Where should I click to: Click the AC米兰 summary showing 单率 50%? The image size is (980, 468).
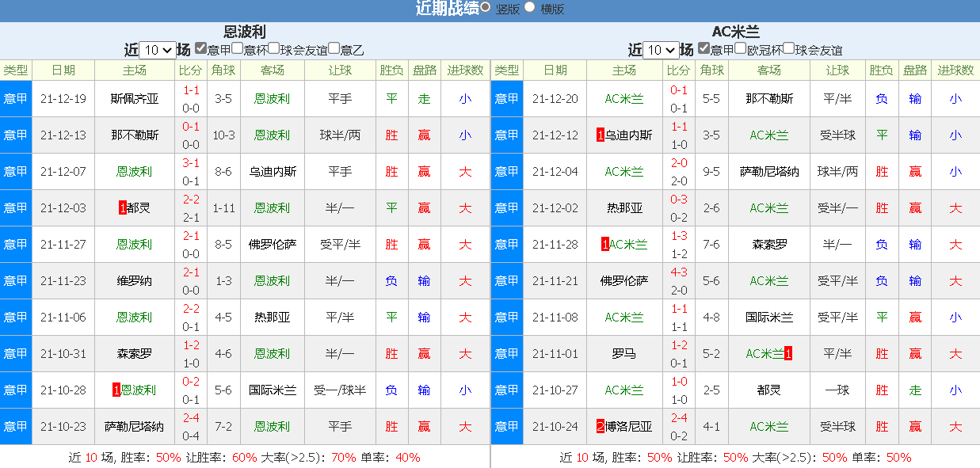pyautogui.click(x=735, y=458)
